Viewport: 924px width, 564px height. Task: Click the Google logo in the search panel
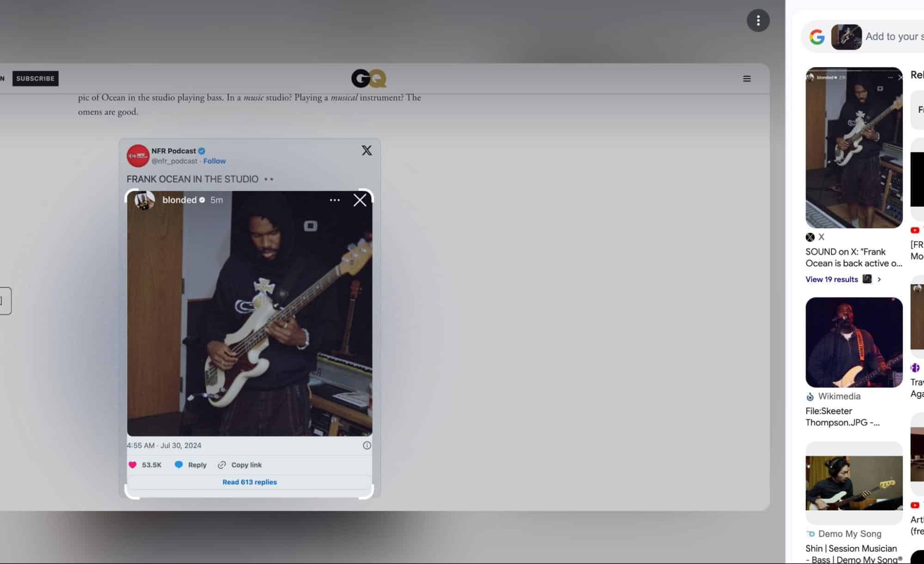click(x=817, y=37)
